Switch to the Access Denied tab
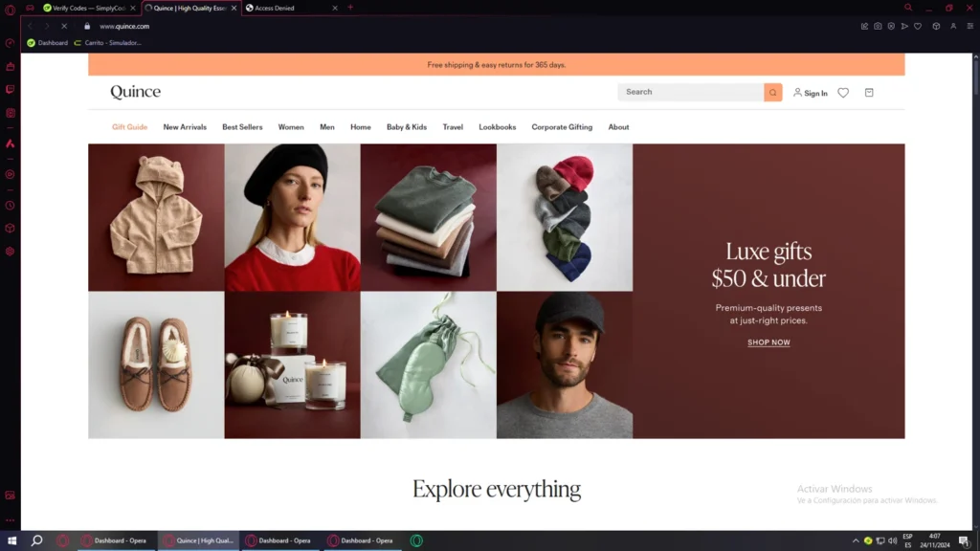The width and height of the screenshot is (980, 551). 287,8
